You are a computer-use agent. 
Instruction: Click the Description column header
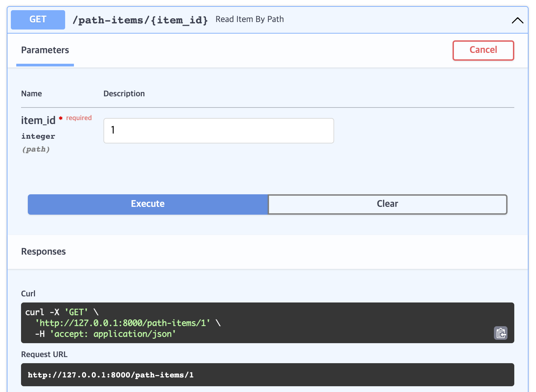tap(124, 94)
